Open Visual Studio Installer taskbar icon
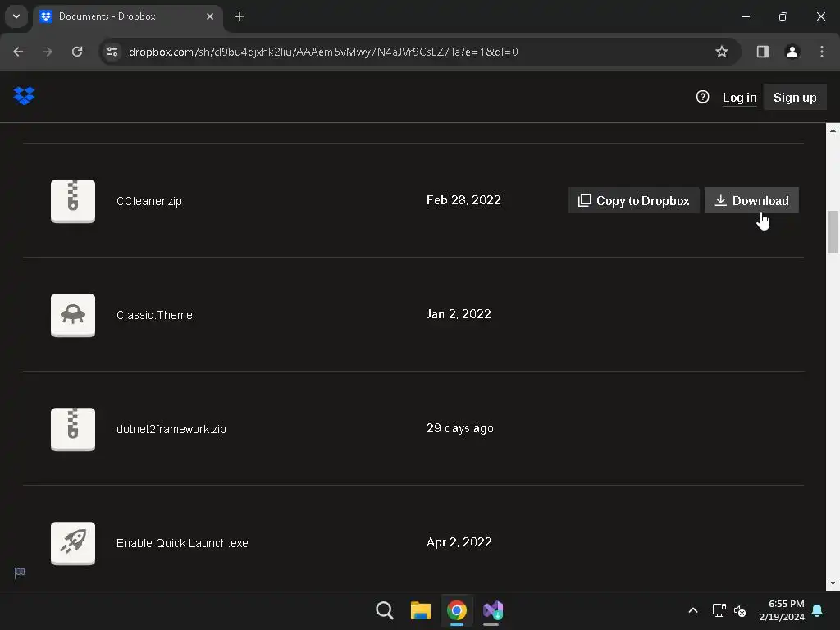The height and width of the screenshot is (630, 840). point(493,610)
